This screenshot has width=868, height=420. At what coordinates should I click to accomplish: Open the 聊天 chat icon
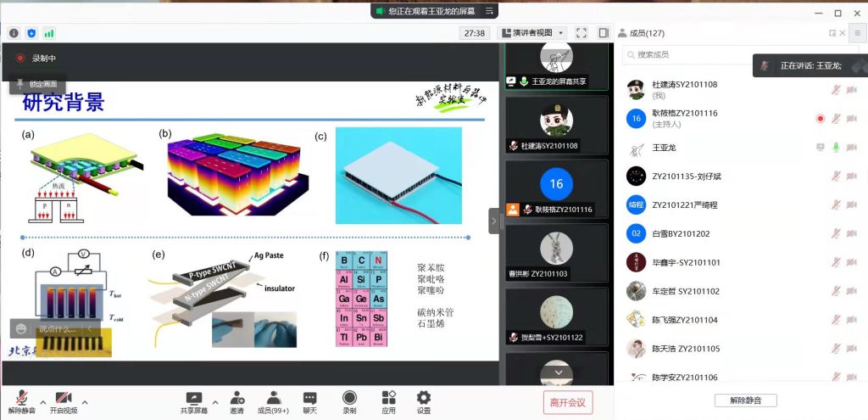[310, 402]
